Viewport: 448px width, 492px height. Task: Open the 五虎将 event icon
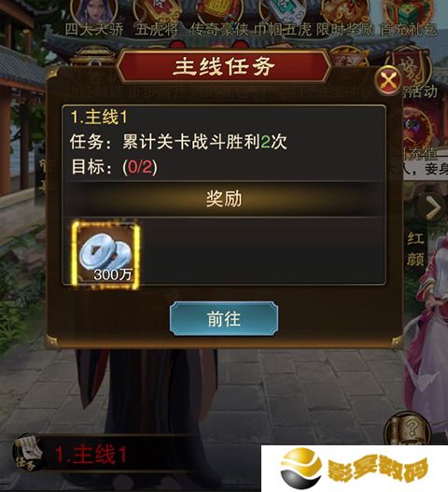157,17
